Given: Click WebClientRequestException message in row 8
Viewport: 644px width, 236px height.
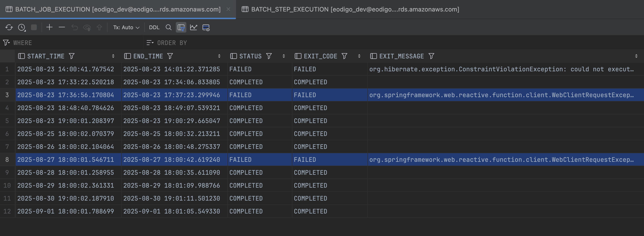Looking at the screenshot, I should [x=505, y=160].
